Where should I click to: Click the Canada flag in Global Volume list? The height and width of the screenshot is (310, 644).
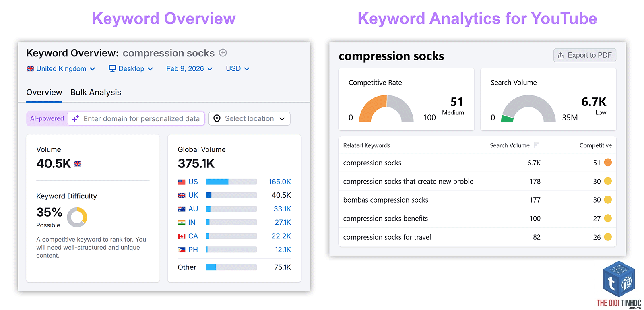[x=182, y=236]
